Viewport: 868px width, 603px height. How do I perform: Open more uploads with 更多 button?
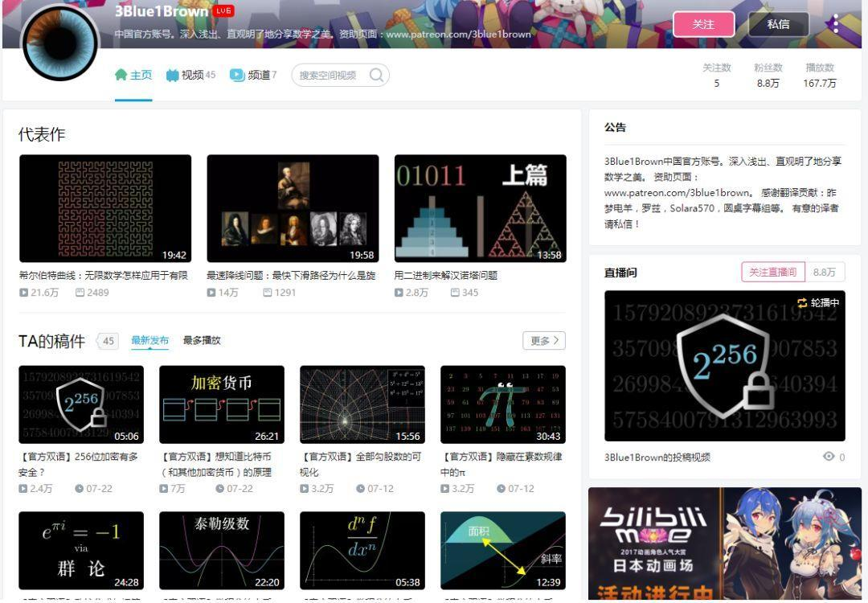(x=544, y=341)
